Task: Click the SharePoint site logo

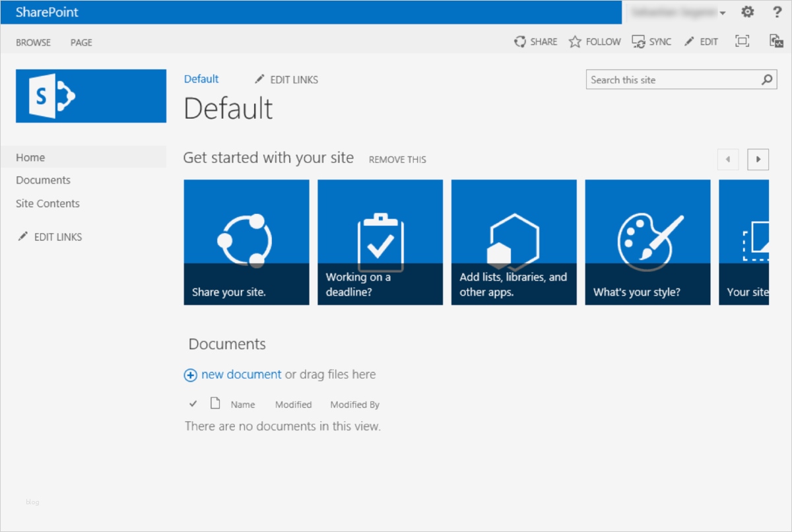Action: (91, 96)
